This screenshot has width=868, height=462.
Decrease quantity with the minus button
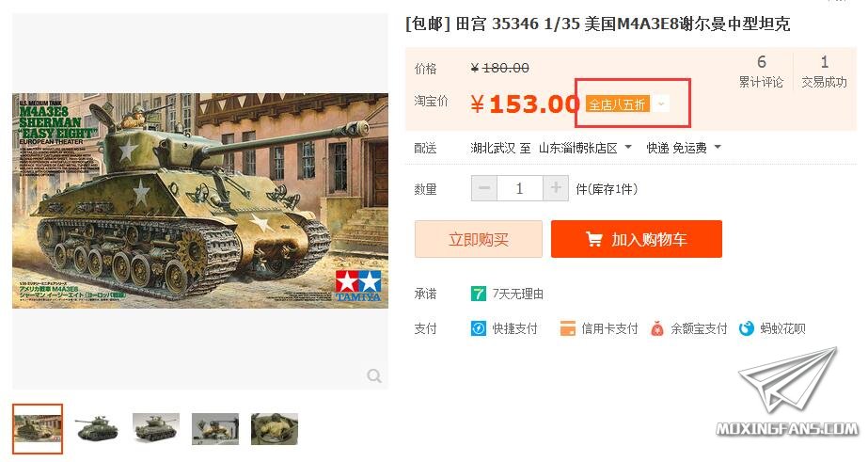point(484,188)
